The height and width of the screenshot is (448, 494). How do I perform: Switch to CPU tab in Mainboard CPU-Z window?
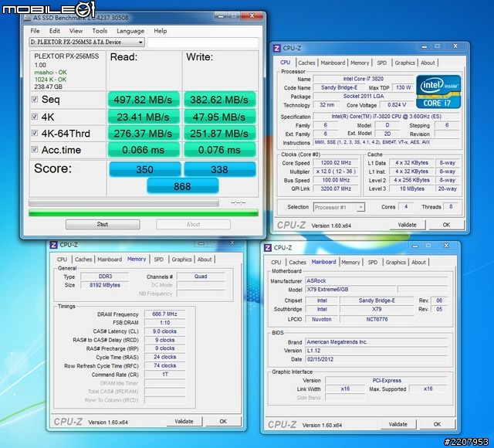click(x=276, y=263)
